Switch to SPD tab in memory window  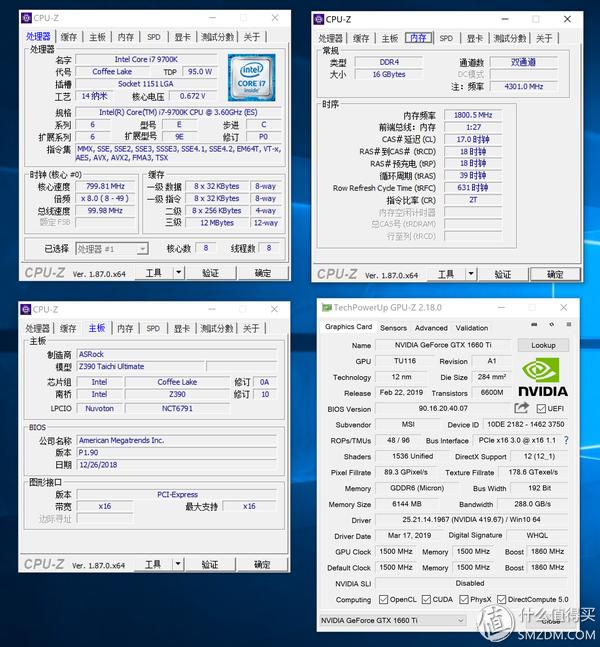pos(446,38)
